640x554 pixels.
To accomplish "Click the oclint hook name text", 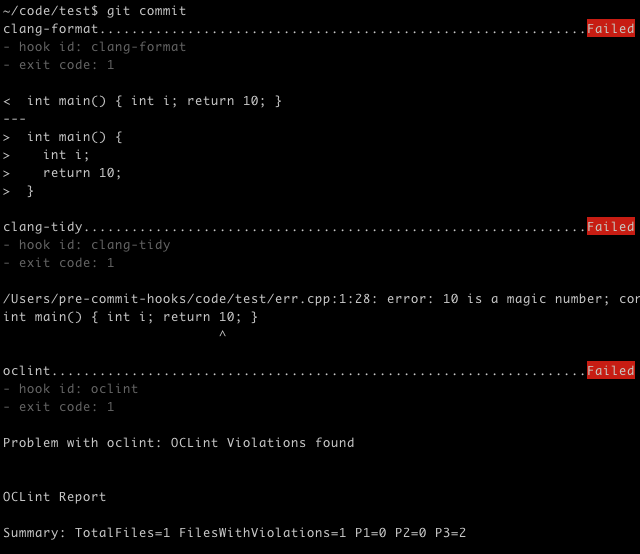I will pyautogui.click(x=27, y=370).
